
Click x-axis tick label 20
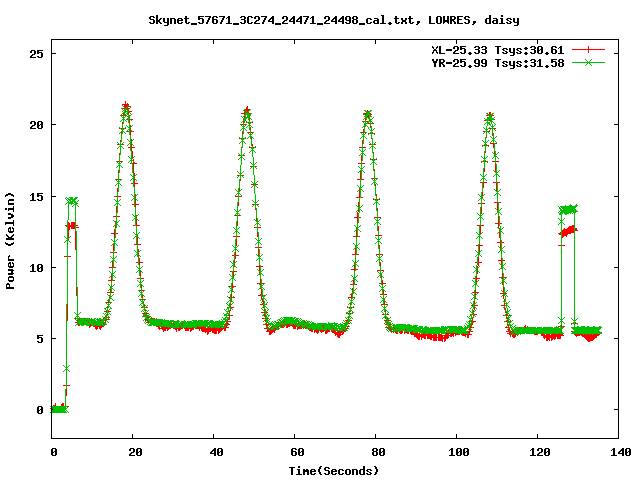pos(135,452)
